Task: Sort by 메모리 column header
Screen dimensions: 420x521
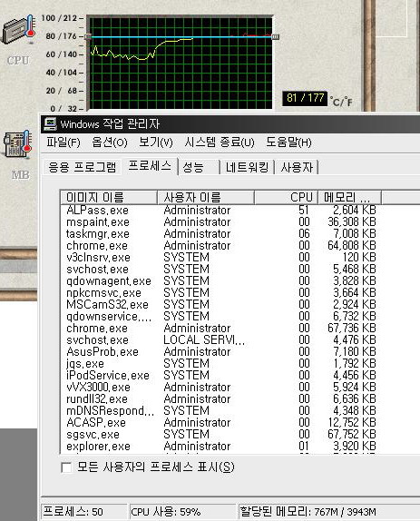Action: tap(349, 197)
